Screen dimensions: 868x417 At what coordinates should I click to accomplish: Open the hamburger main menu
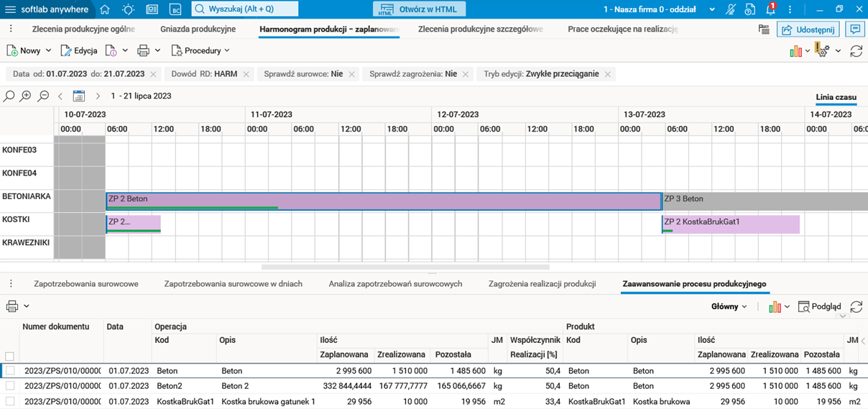(x=10, y=9)
